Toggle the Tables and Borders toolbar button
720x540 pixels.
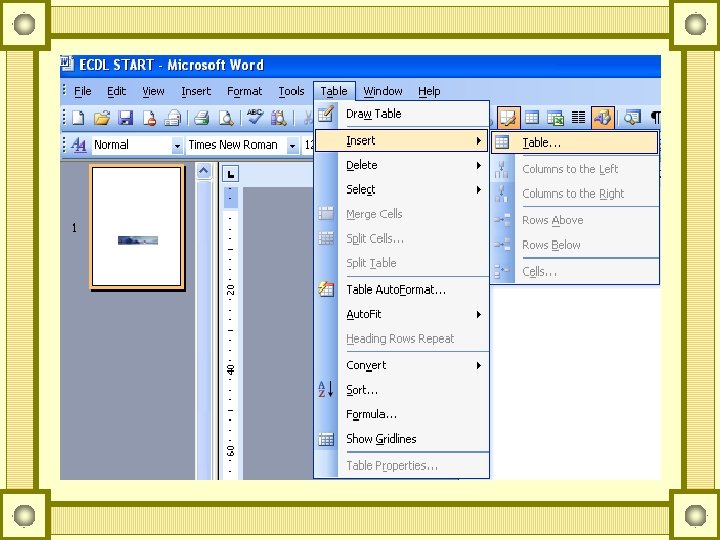click(509, 118)
